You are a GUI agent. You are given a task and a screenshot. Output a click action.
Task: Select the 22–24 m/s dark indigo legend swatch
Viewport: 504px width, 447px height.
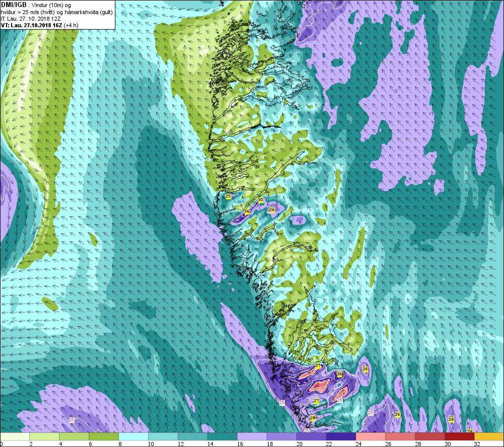341,436
